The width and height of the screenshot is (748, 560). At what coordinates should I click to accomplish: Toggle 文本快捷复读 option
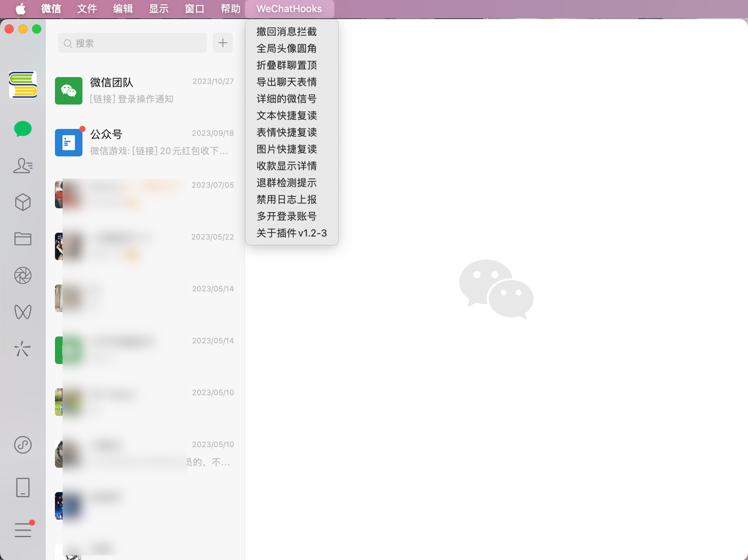pyautogui.click(x=292, y=116)
